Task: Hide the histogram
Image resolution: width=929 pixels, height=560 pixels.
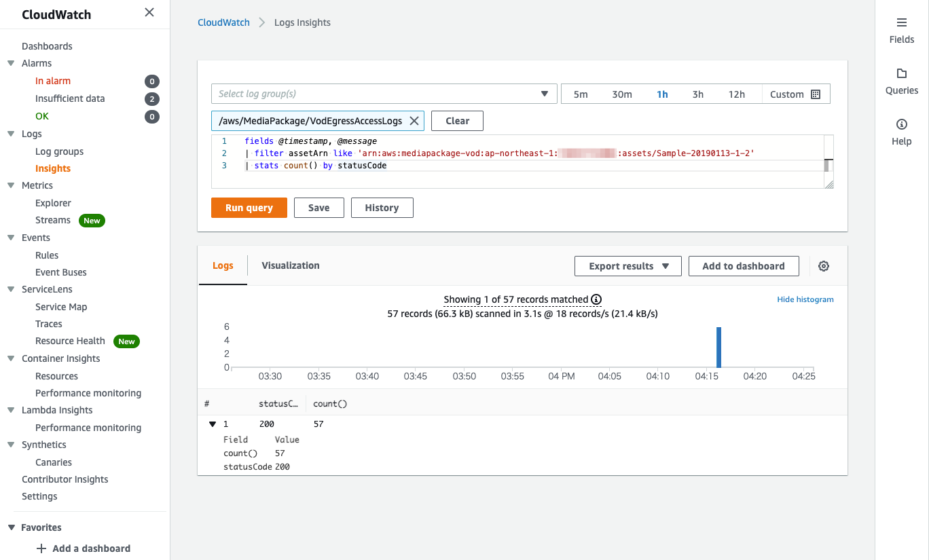Action: pos(805,299)
